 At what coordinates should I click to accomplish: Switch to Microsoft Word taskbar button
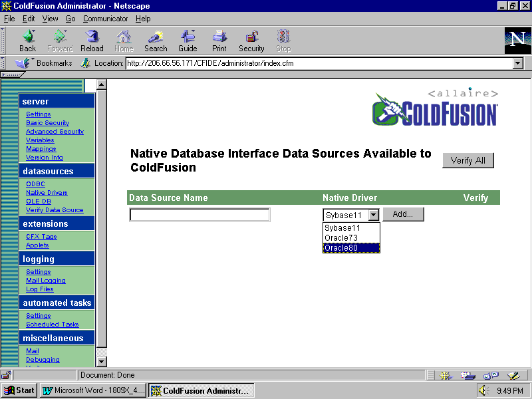[93, 390]
